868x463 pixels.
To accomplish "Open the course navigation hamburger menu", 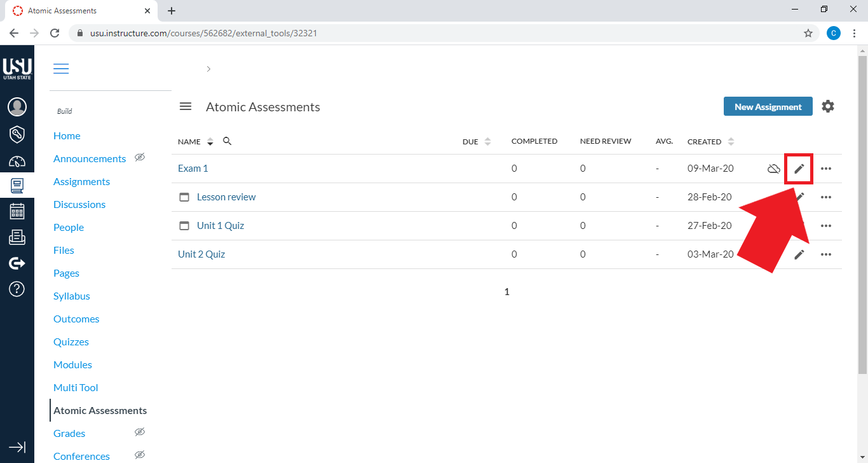I will coord(61,68).
